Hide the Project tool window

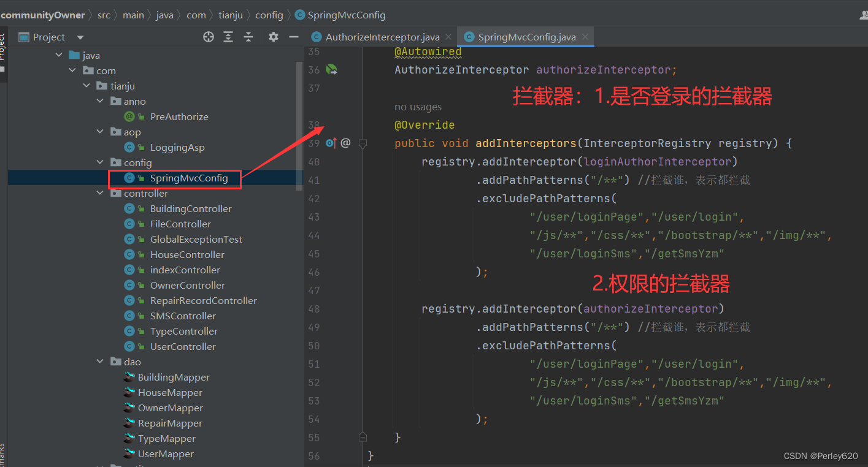click(x=294, y=37)
